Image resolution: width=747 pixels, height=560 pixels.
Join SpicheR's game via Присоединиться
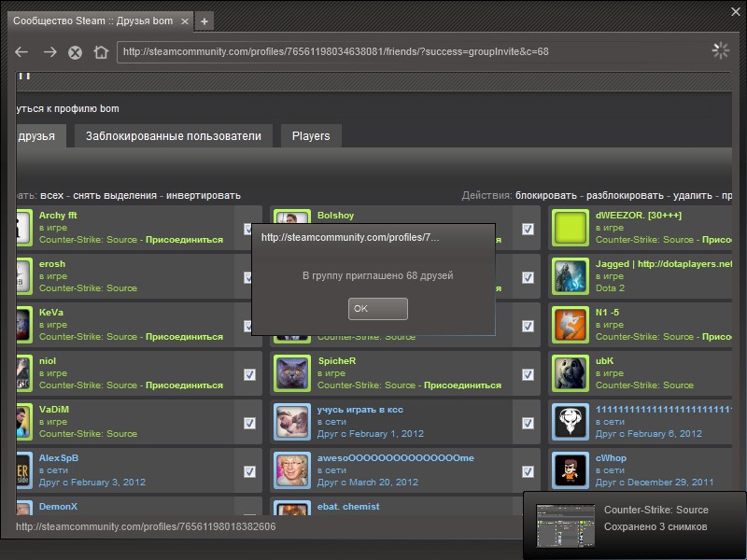(462, 385)
